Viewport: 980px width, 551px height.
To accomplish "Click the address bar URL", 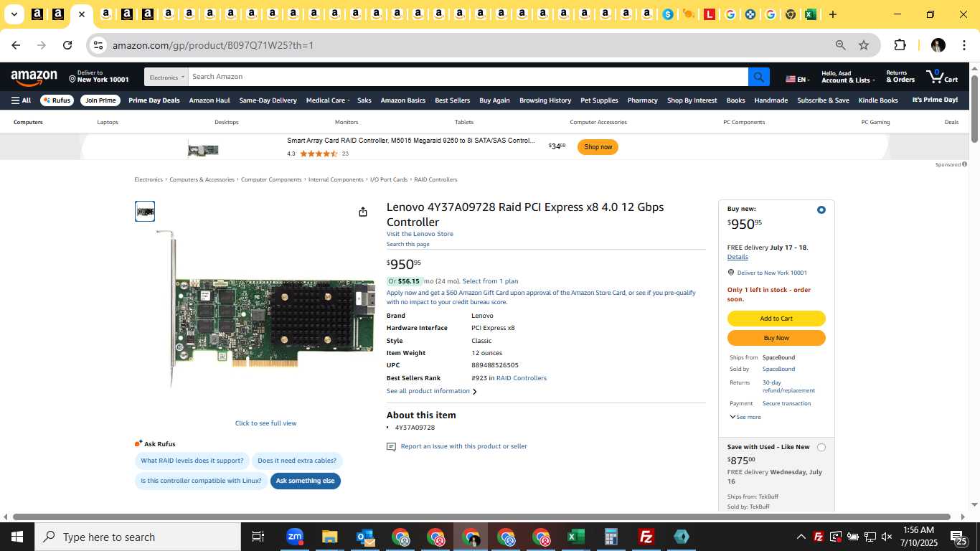I will click(x=213, y=45).
